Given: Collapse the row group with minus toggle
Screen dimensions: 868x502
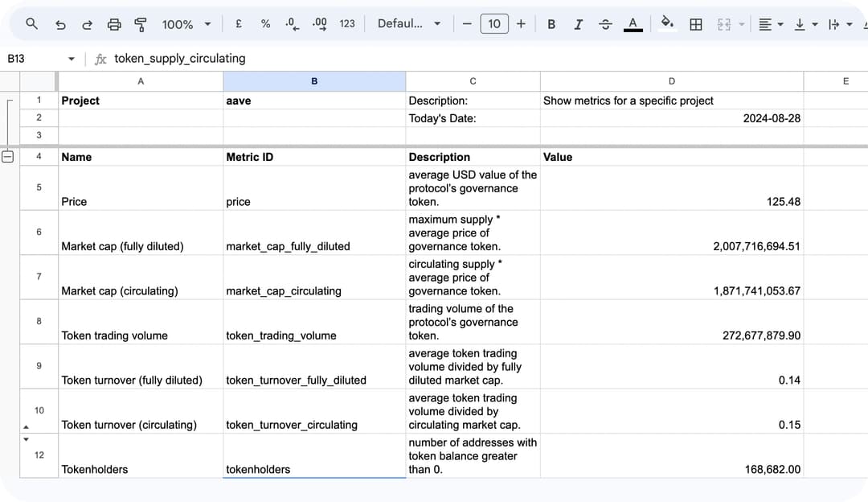Looking at the screenshot, I should (8, 156).
